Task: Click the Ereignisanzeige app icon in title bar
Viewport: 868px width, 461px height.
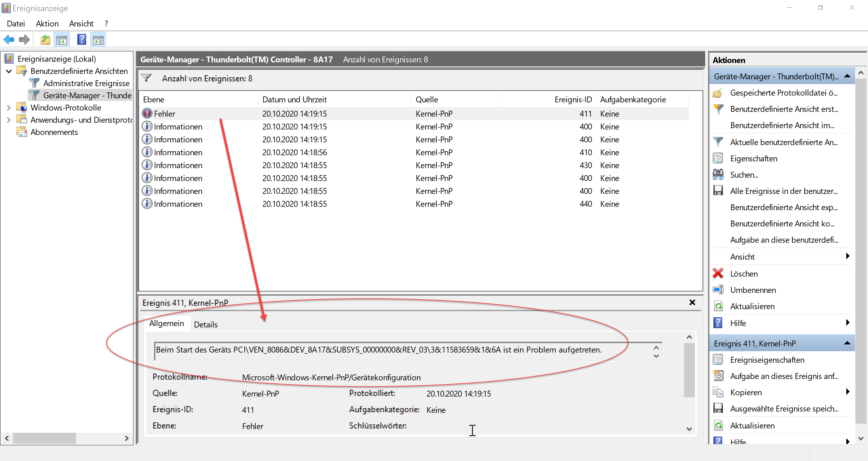Action: pos(6,8)
